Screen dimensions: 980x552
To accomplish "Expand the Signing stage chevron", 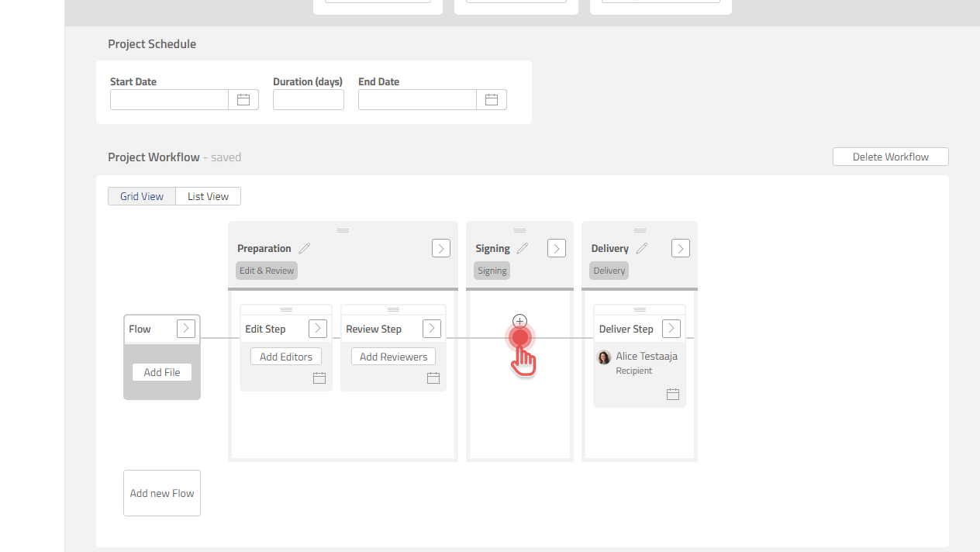I will coord(557,248).
